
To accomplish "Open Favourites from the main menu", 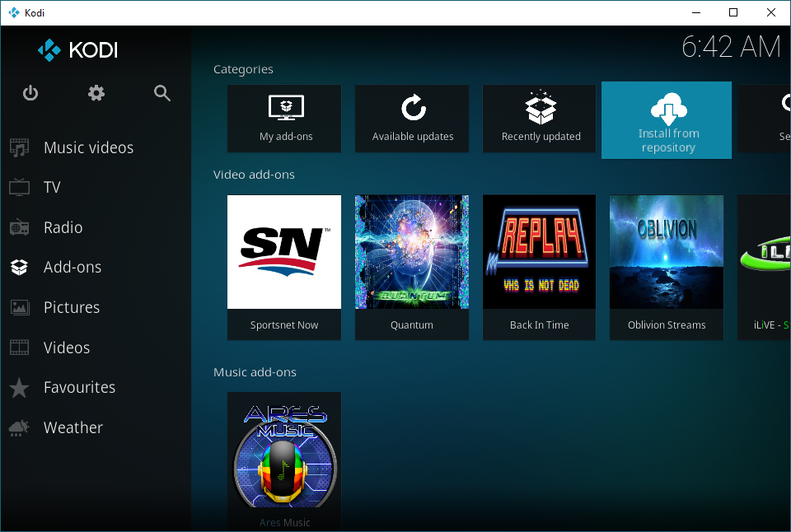I will click(80, 387).
